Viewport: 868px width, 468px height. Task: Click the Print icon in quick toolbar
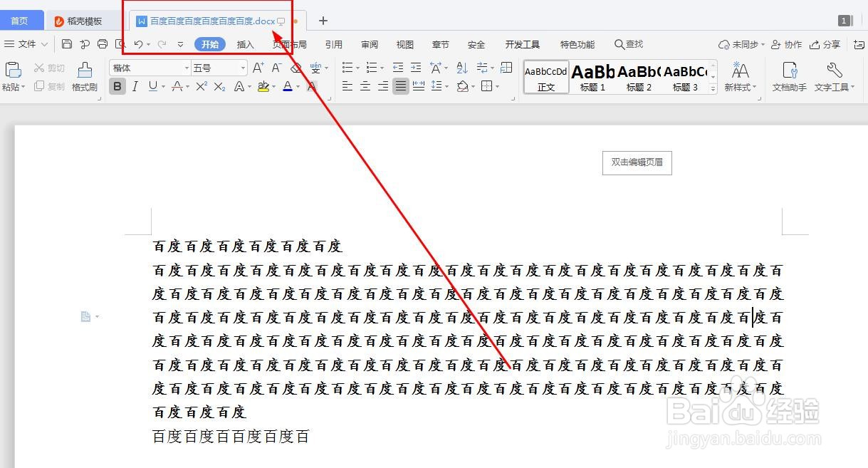point(103,44)
